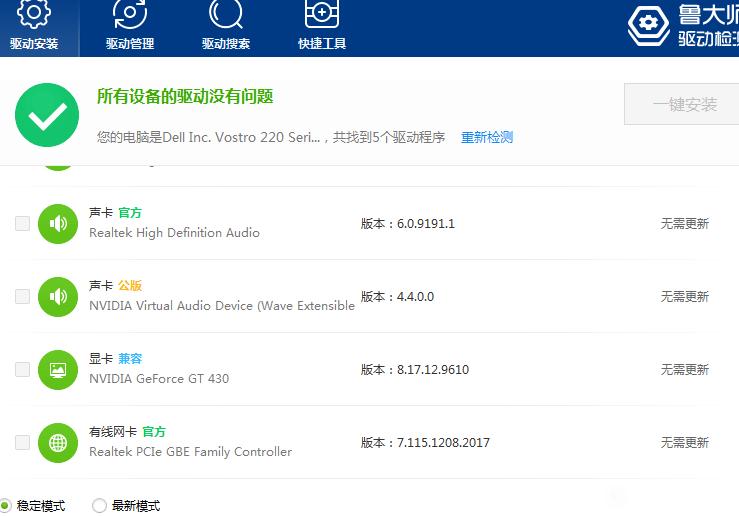Click the Realtek audio speaker icon

58,223
